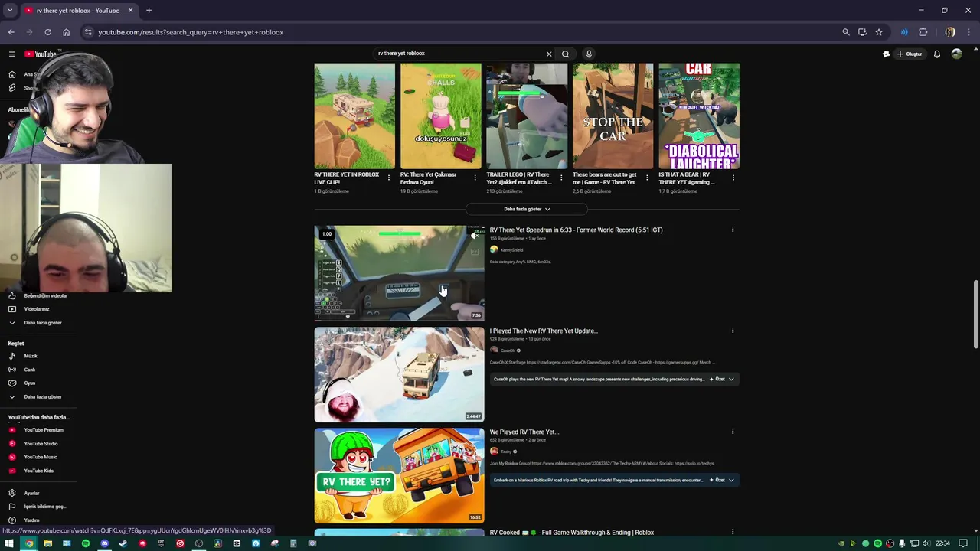Screen dimensions: 980x551
Task: Open the Techy channel link
Action: pos(505,452)
